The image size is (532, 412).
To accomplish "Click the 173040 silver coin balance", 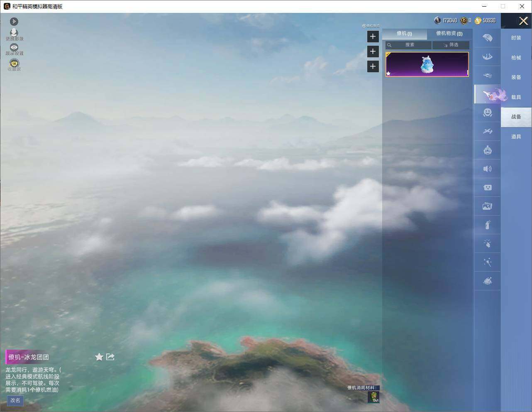I will (446, 20).
